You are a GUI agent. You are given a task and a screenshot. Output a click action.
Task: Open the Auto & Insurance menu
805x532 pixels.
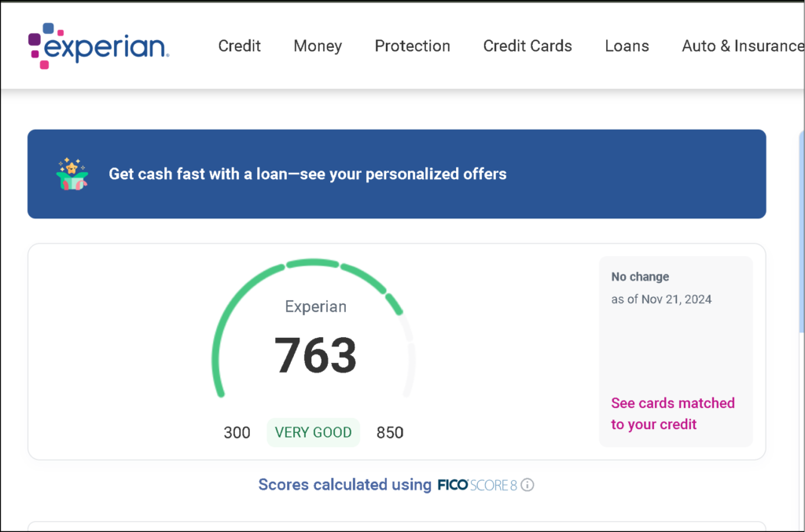[x=742, y=46]
